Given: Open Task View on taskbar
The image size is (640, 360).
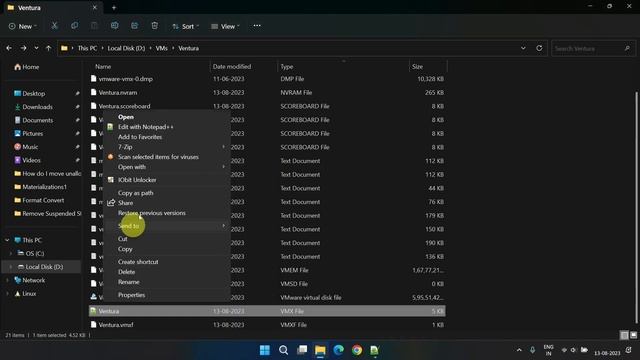Looking at the screenshot, I should coord(302,350).
